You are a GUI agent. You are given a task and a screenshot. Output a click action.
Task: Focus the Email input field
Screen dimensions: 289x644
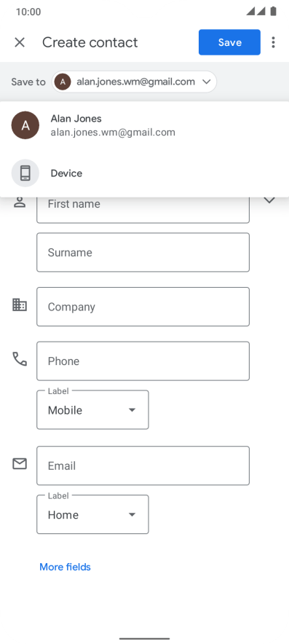143,466
